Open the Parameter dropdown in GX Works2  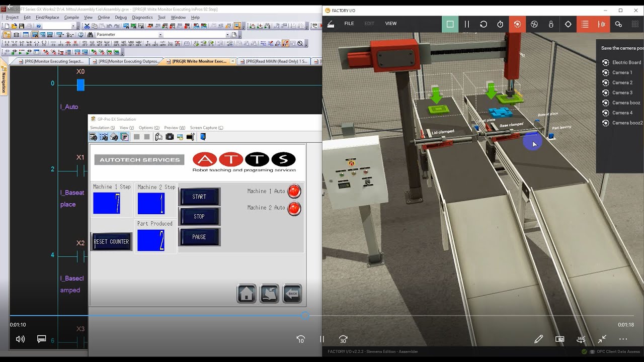pyautogui.click(x=128, y=35)
